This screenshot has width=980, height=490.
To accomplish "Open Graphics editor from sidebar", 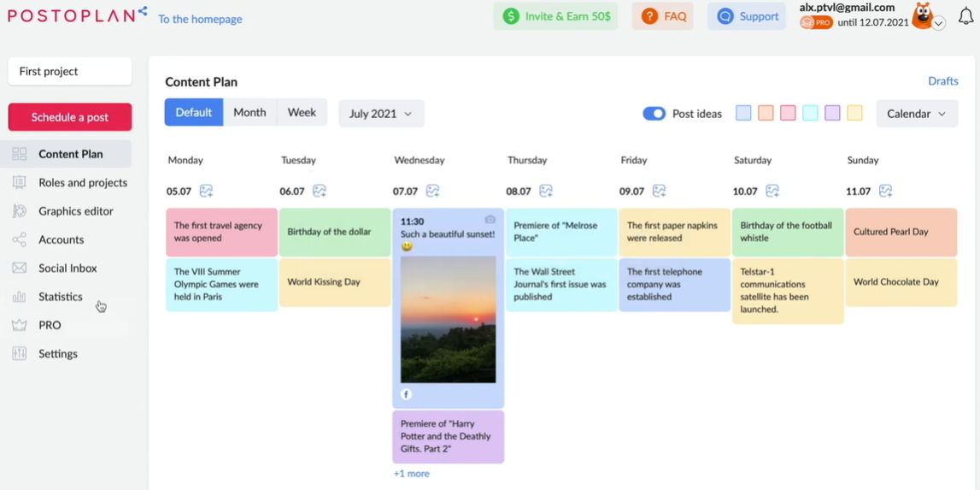I will 75,211.
